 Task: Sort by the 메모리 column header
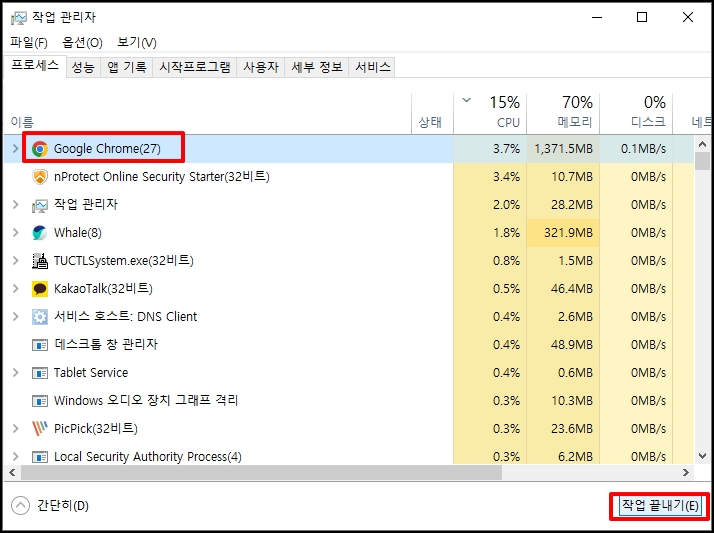563,113
